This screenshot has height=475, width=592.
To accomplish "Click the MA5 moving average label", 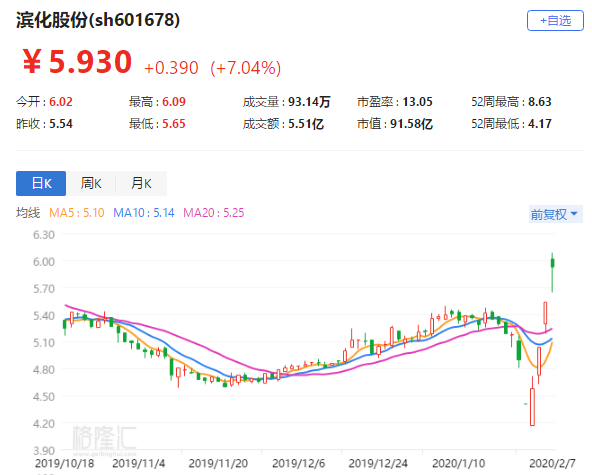I will coord(77,213).
